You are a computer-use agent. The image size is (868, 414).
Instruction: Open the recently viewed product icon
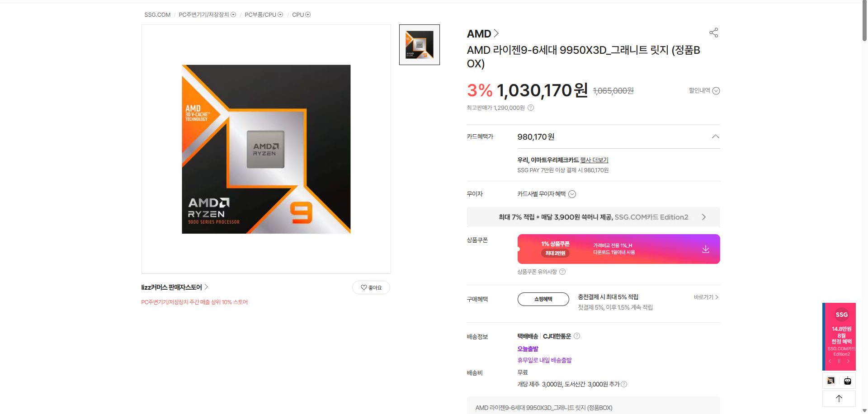tap(831, 381)
